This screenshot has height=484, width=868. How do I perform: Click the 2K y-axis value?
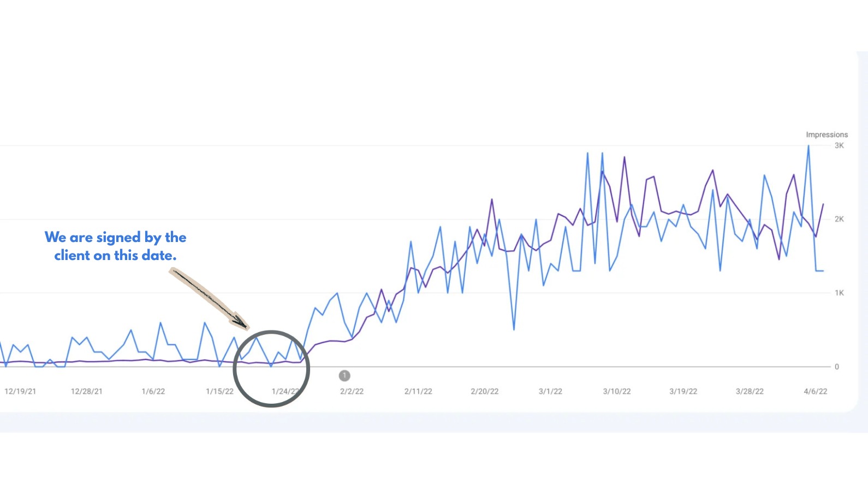click(x=839, y=220)
